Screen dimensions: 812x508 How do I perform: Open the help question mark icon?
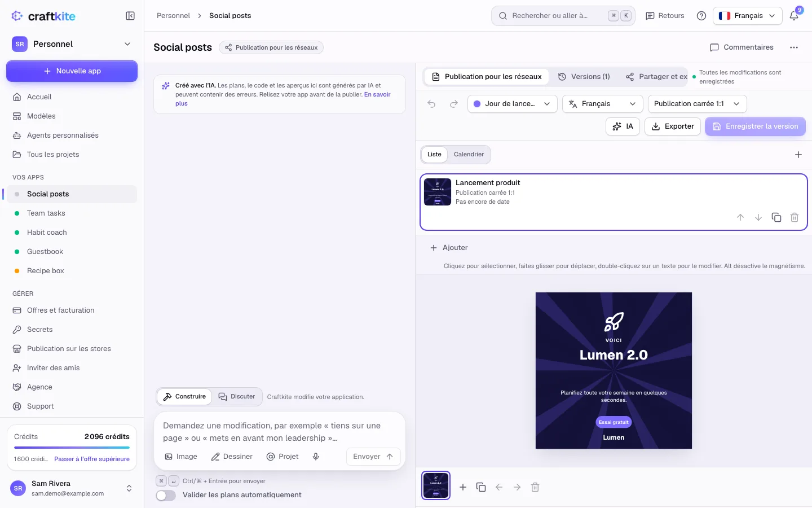click(701, 16)
